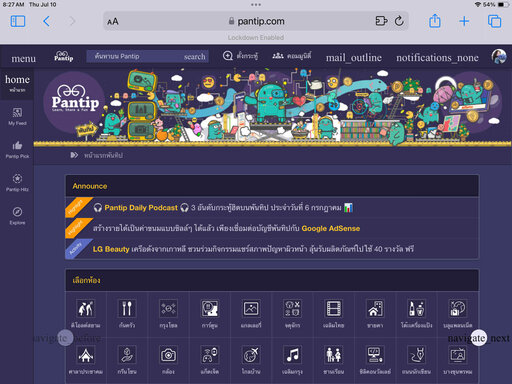Image resolution: width=512 pixels, height=384 pixels.
Task: Open Explore compass icon in sidebar
Action: tap(17, 216)
